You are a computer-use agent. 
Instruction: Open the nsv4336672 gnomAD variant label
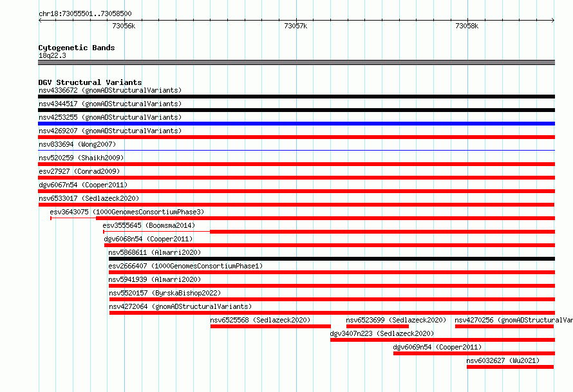[110, 90]
